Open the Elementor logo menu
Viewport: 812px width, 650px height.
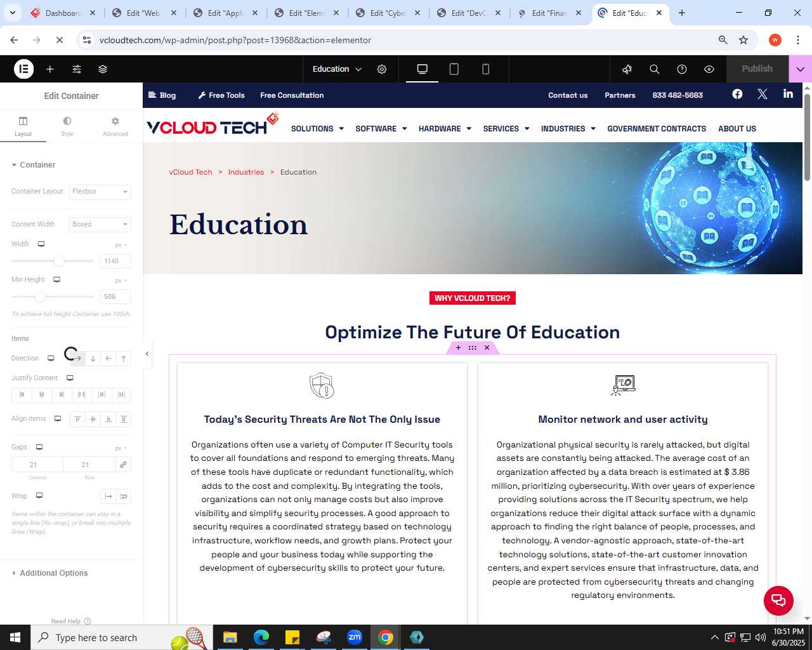click(23, 69)
